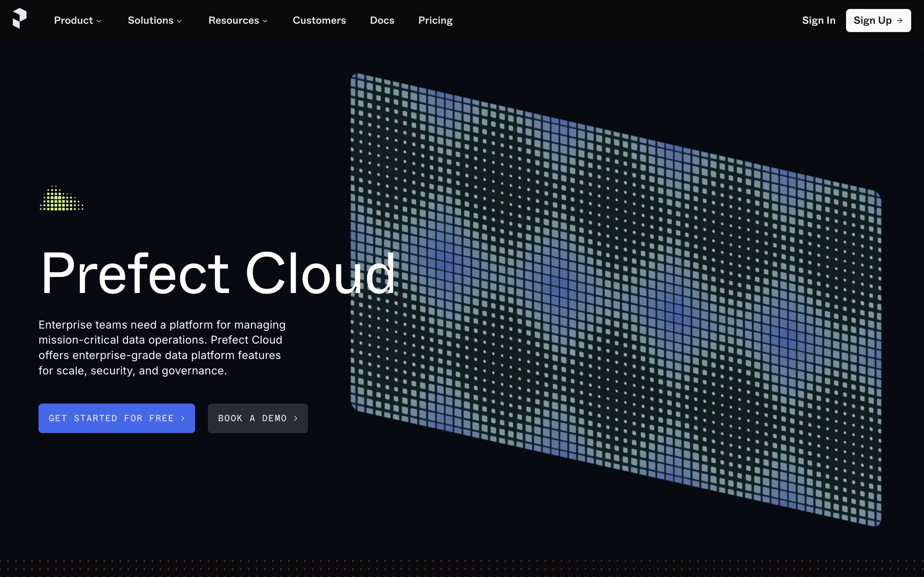
Task: View the Pricing page
Action: (435, 21)
